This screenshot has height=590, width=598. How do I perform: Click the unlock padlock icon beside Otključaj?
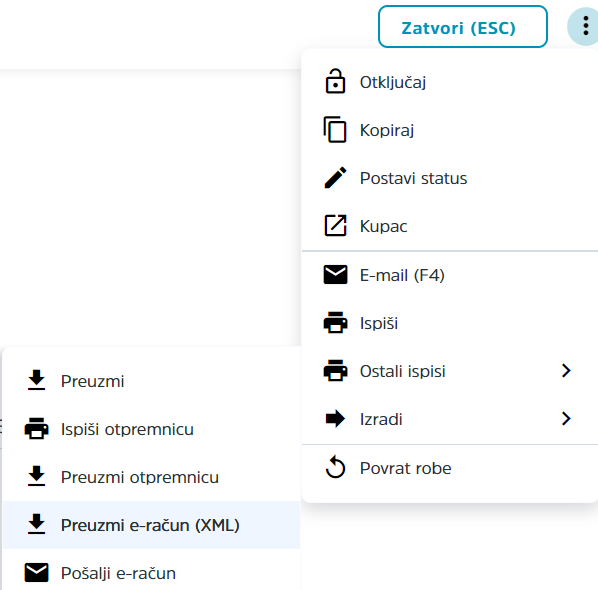point(335,81)
